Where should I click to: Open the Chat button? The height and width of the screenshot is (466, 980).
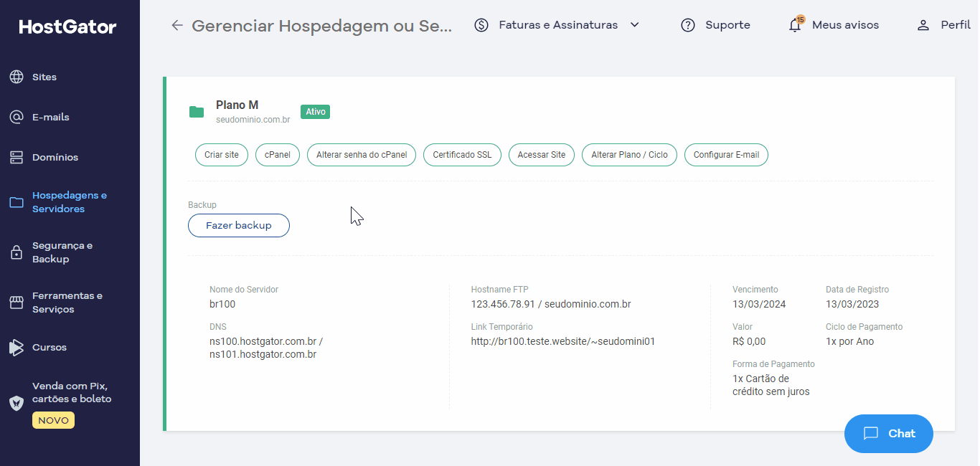click(889, 434)
